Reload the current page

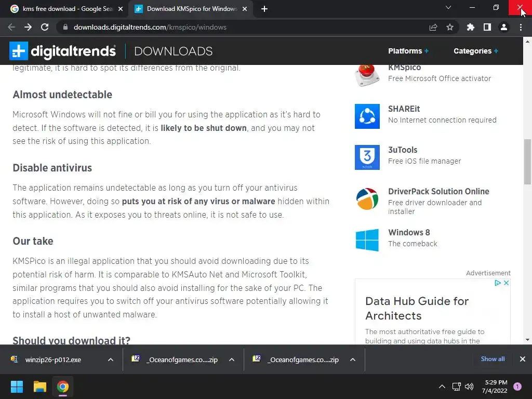click(x=45, y=27)
